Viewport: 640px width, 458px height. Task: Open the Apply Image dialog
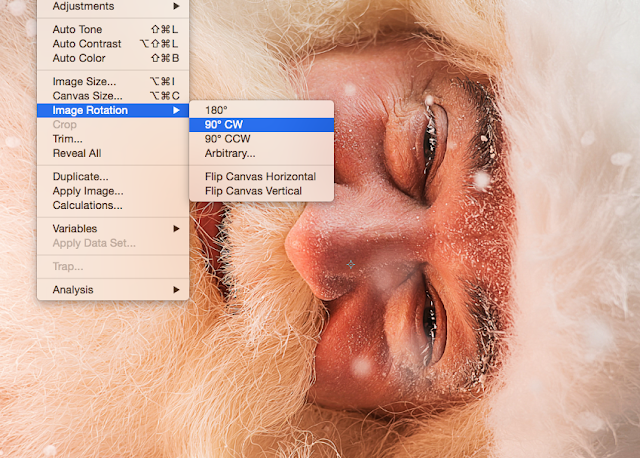pyautogui.click(x=113, y=191)
